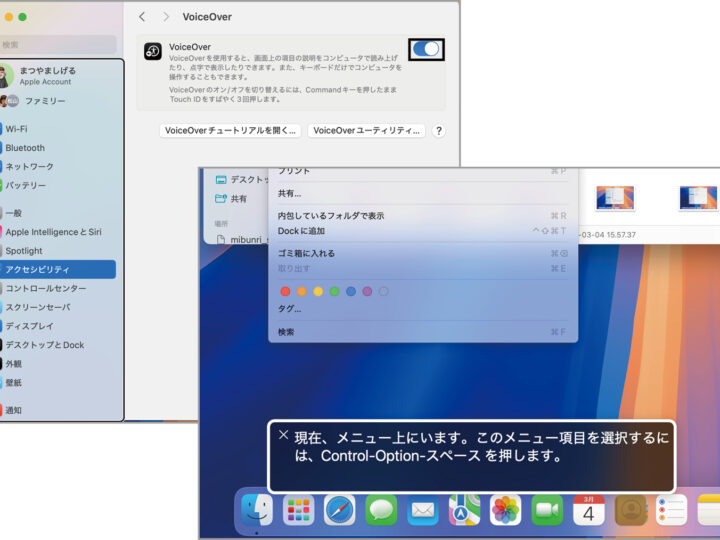Open Contacts from the Dock
The width and height of the screenshot is (720, 540).
[630, 510]
